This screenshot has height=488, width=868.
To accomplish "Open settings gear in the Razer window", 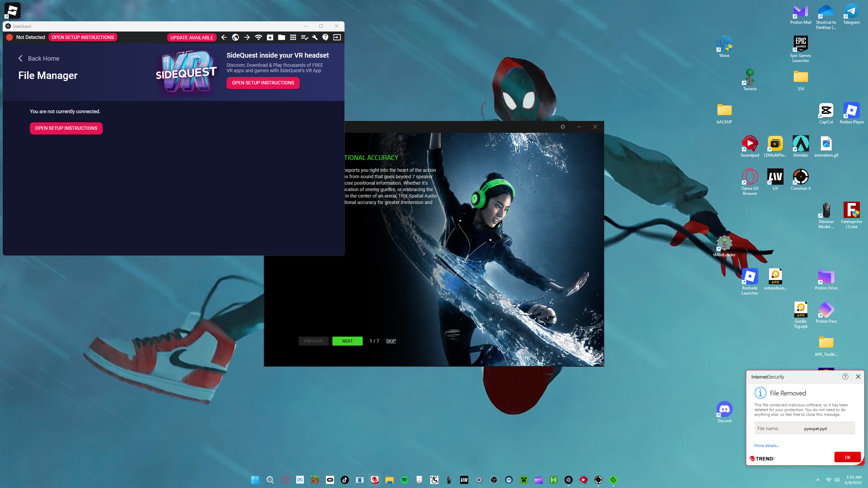I will pos(563,127).
